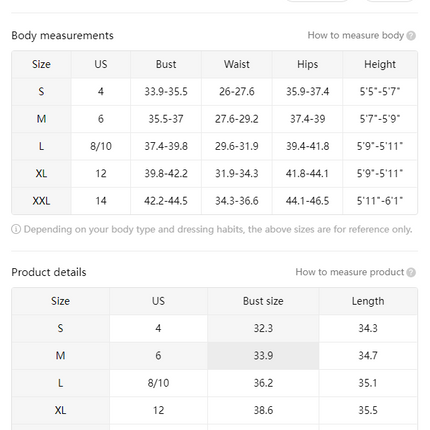
Task: Click the 27.6-29.2 waist cell for size M
Action: point(237,119)
